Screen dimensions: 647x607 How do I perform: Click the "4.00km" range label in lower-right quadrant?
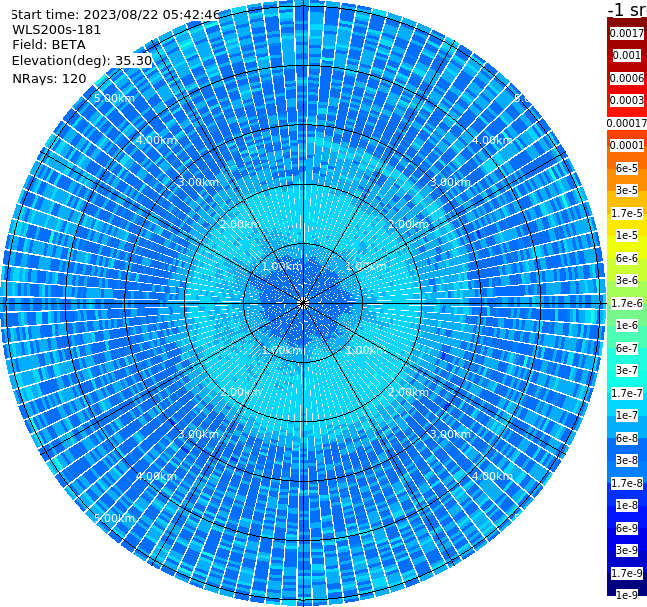492,476
